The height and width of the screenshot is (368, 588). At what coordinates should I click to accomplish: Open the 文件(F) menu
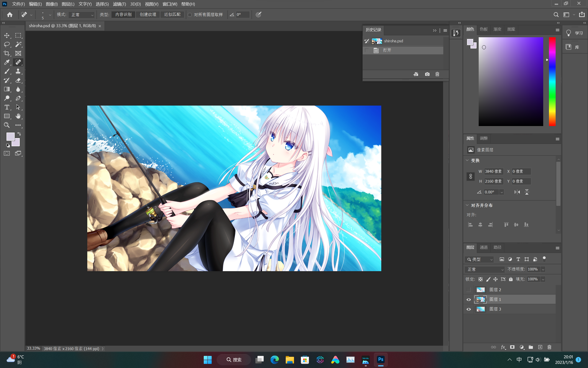pyautogui.click(x=18, y=4)
